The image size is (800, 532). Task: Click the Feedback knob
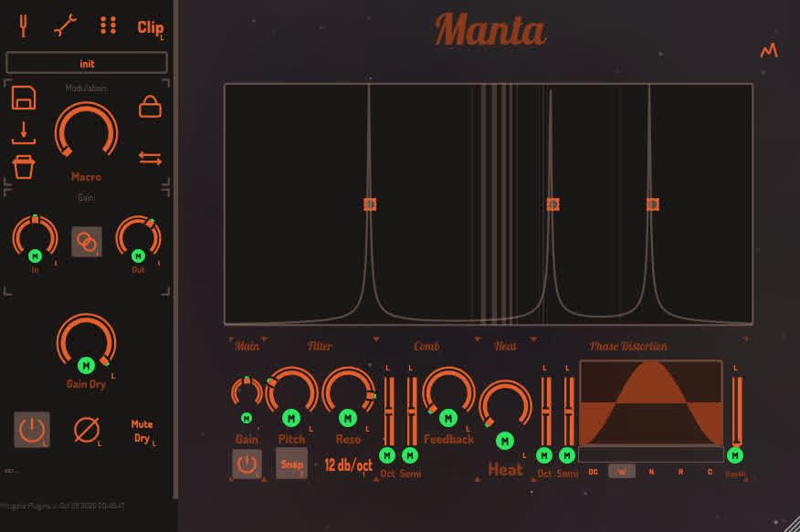pyautogui.click(x=448, y=391)
